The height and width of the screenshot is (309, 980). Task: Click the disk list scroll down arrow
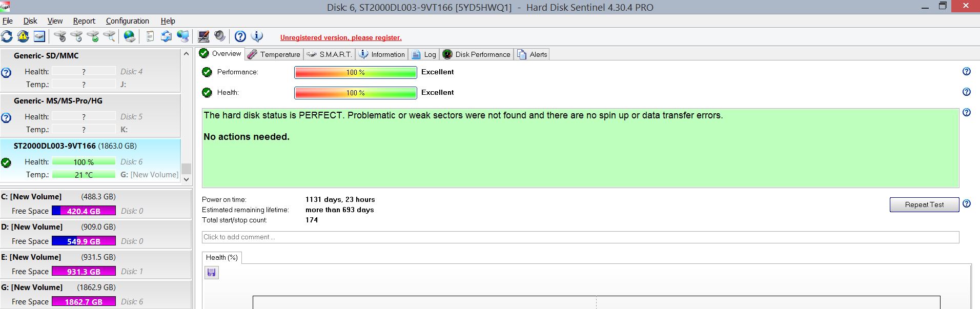point(187,179)
